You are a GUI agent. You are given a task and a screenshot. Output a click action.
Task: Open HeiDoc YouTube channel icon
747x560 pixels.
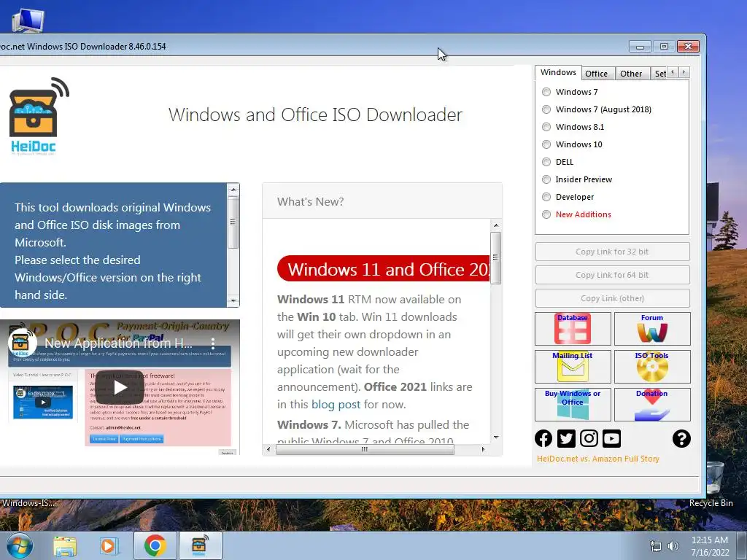(x=612, y=438)
